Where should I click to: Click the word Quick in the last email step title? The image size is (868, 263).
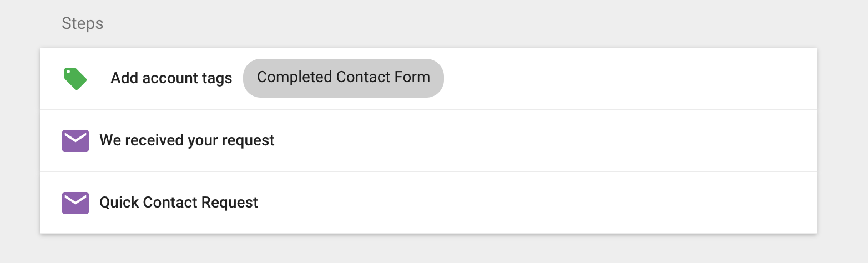(x=119, y=203)
